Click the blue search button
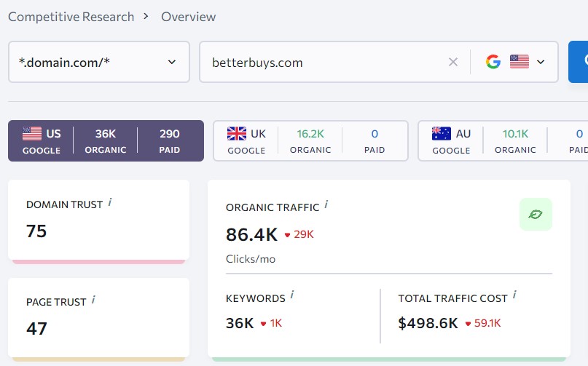 tap(579, 62)
